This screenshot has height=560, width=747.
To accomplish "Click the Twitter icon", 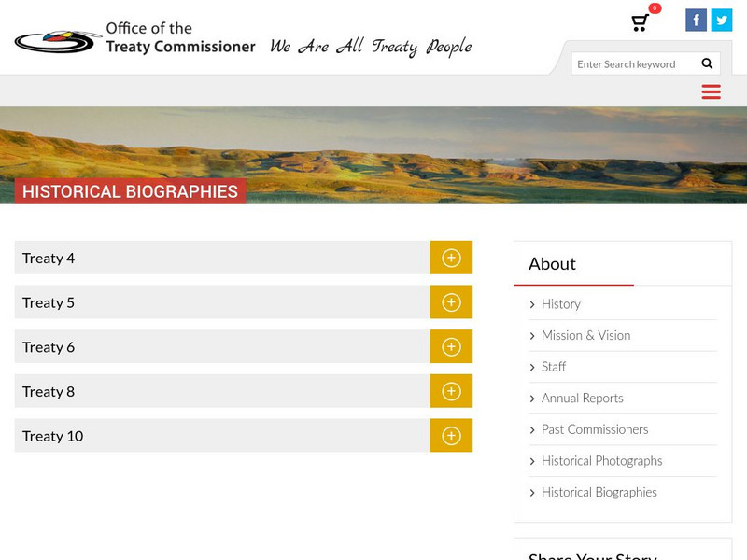I will click(x=721, y=19).
